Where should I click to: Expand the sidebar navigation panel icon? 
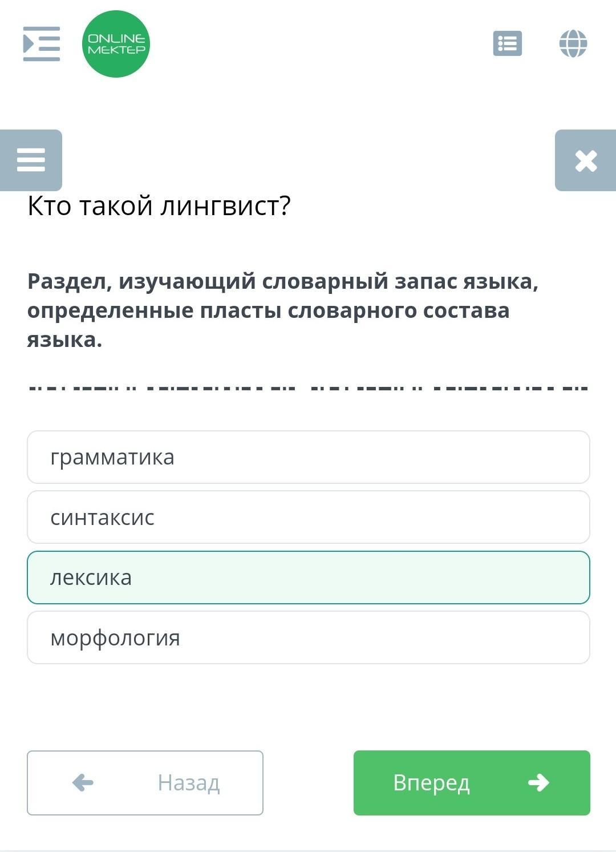[41, 44]
